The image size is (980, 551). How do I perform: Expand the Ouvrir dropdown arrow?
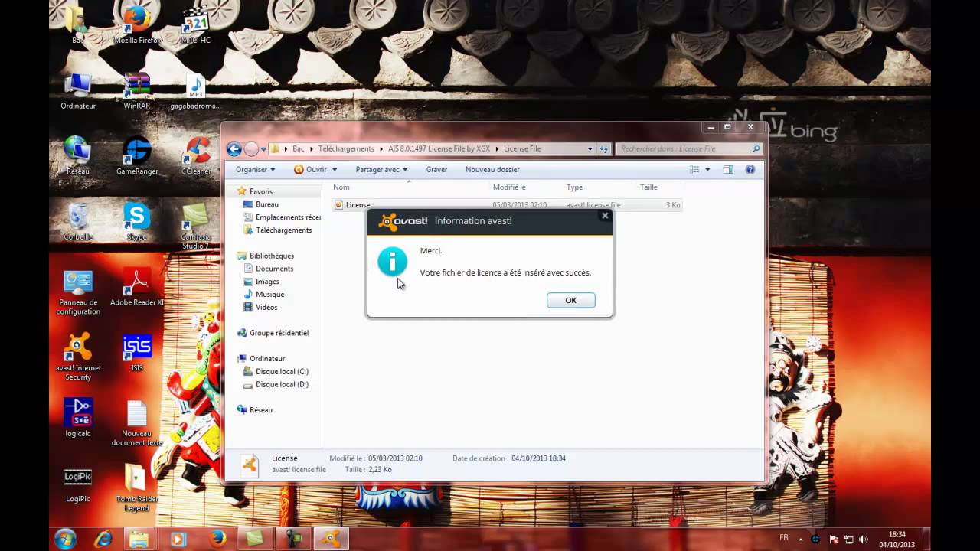click(x=335, y=170)
